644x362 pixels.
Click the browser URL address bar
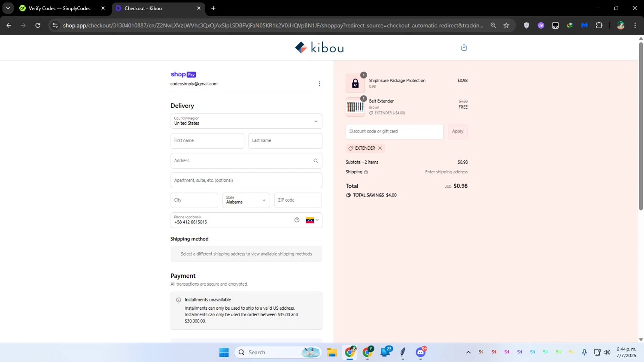pyautogui.click(x=273, y=25)
